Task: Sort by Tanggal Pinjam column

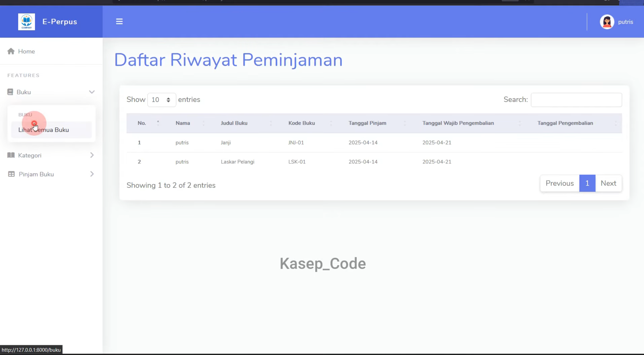Action: pyautogui.click(x=375, y=123)
